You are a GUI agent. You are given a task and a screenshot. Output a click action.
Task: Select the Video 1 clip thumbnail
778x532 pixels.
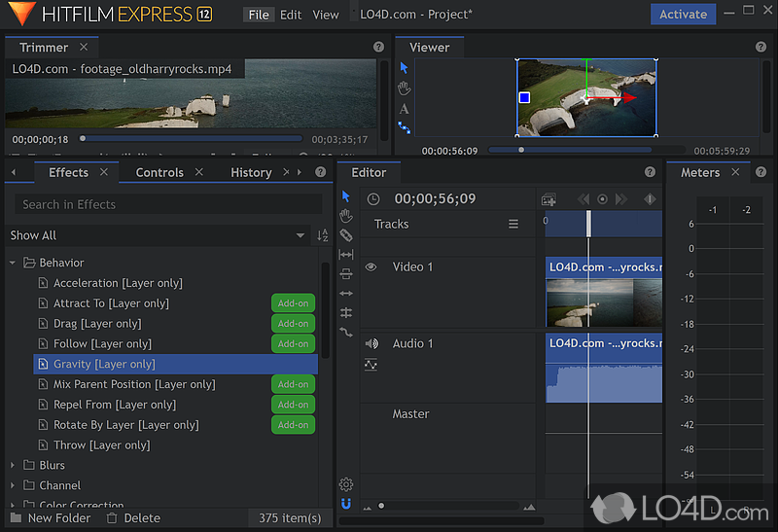(604, 302)
